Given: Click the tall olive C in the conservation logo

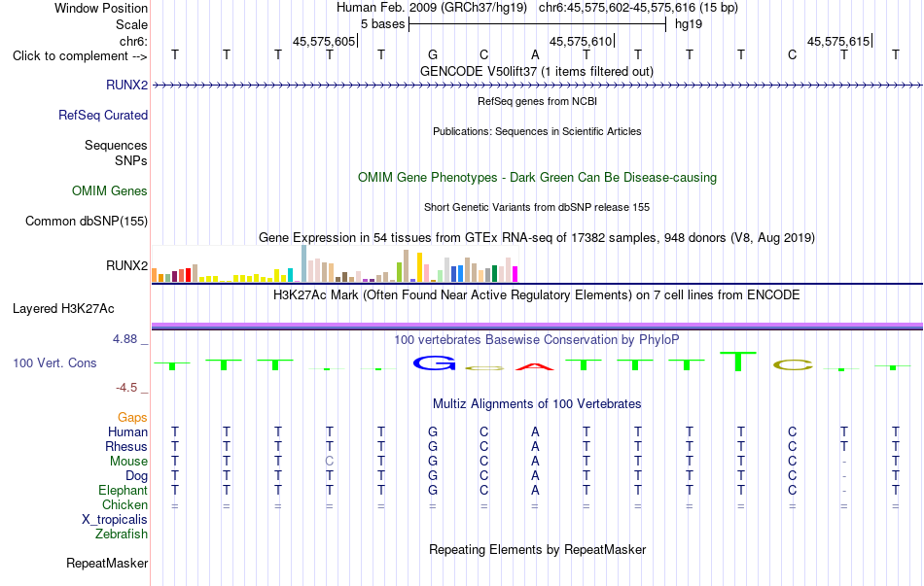Looking at the screenshot, I should click(x=793, y=365).
